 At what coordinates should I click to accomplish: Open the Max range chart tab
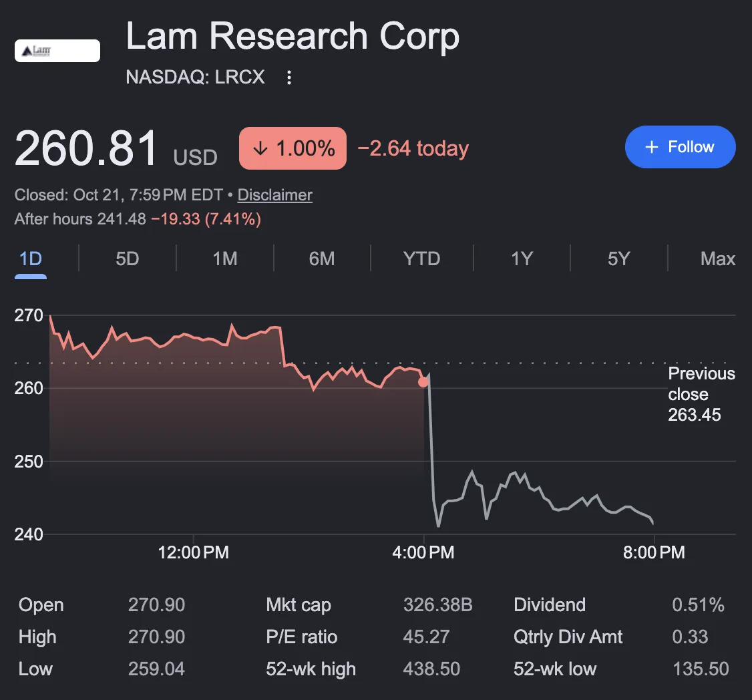(717, 259)
